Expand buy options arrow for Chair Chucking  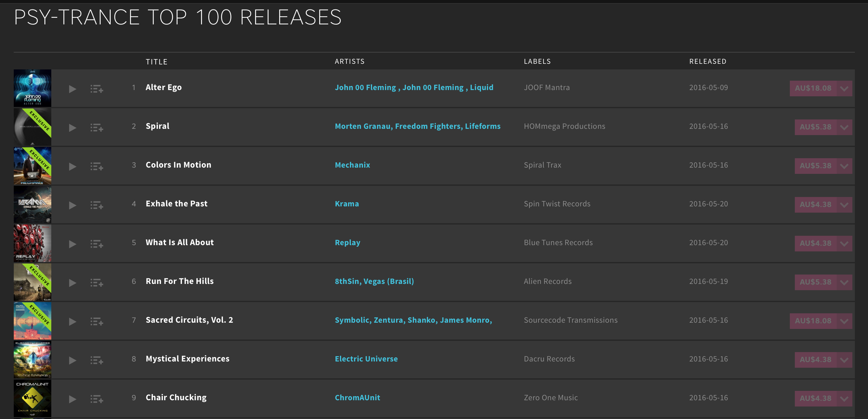coord(845,399)
